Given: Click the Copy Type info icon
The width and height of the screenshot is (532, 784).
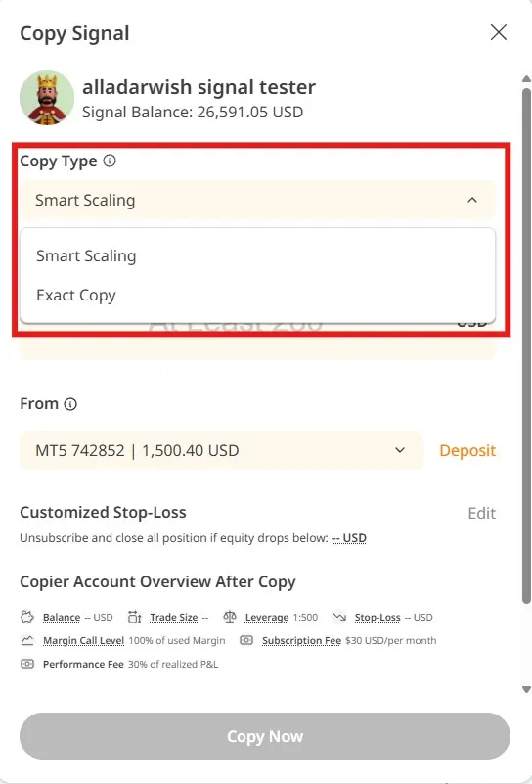Looking at the screenshot, I should point(110,161).
